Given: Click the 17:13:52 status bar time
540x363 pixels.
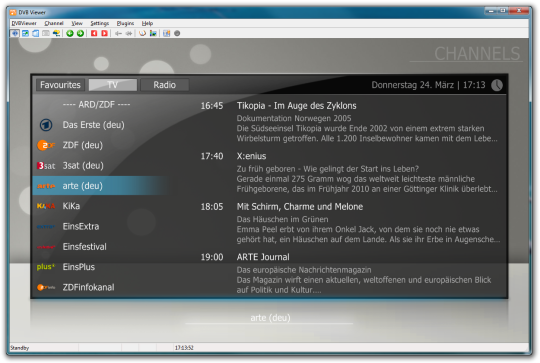Looking at the screenshot, I should pyautogui.click(x=184, y=348).
